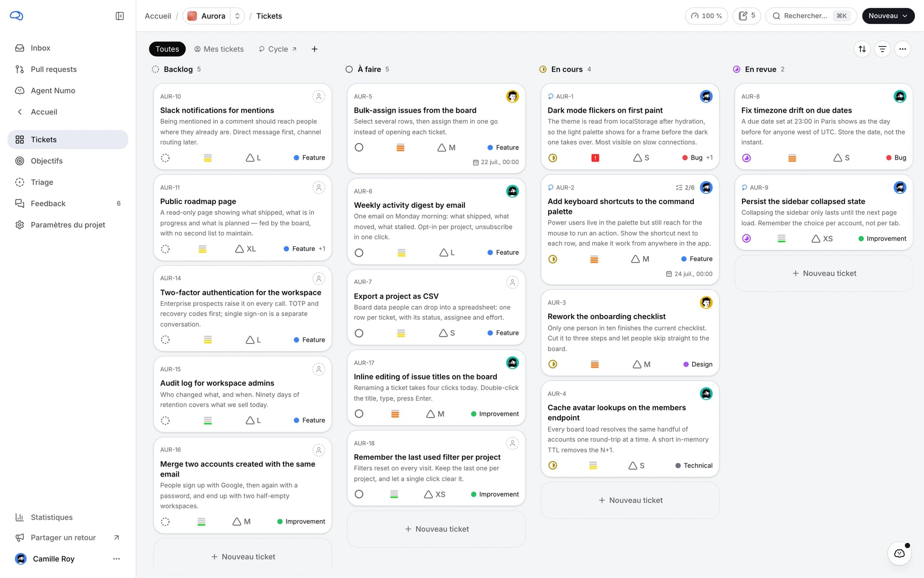Open Partager un retour link
924x578 pixels.
(x=68, y=537)
